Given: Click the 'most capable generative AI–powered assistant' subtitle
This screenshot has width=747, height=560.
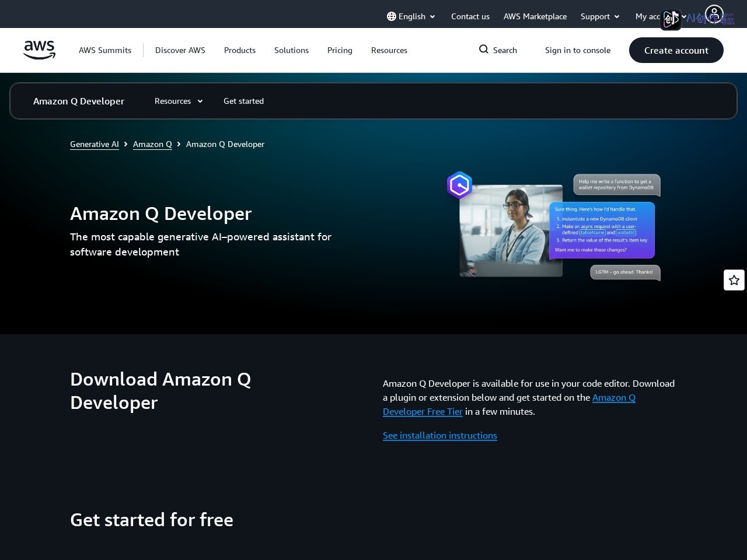Looking at the screenshot, I should point(201,244).
